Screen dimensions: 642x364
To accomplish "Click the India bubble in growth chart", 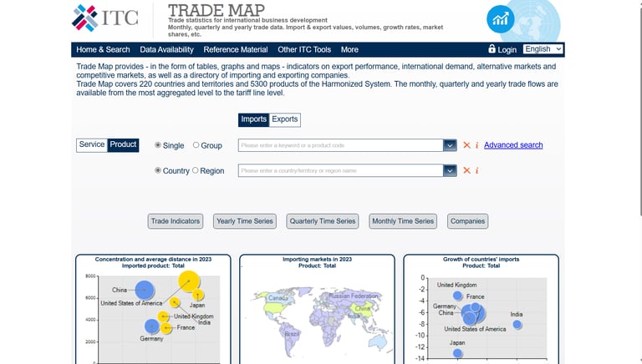I will pos(517,324).
